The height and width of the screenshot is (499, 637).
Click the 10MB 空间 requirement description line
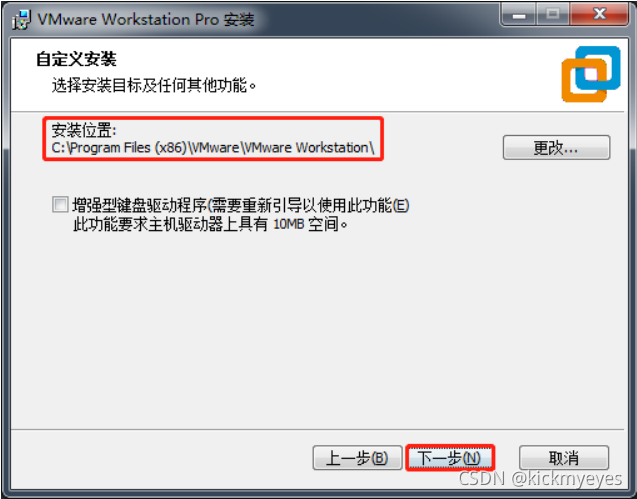[210, 224]
